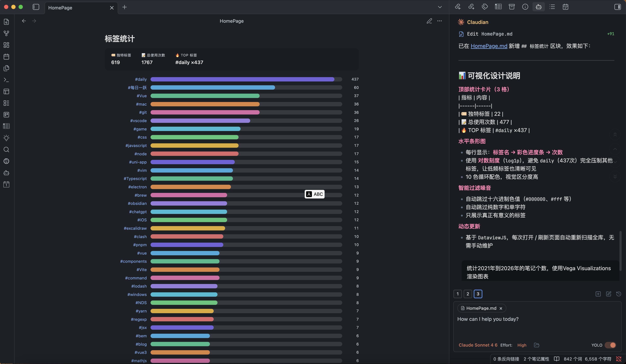Viewport: 626px width, 364px height.
Task: Open the search icon in sidebar
Action: [x=7, y=150]
